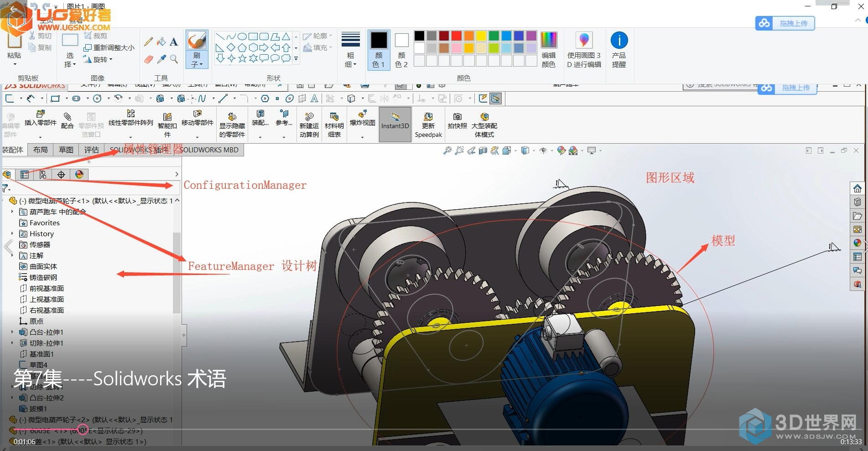Switch to the 评估 tab

[92, 150]
